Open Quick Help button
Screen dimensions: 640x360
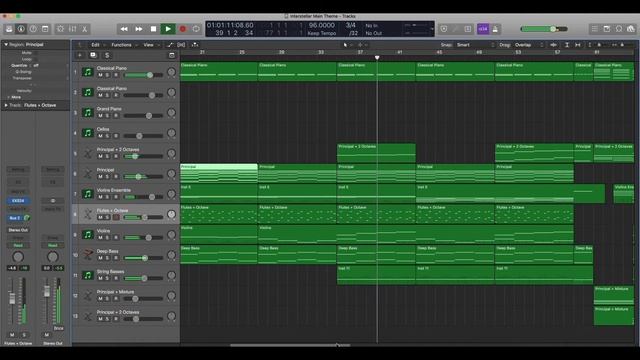click(33, 29)
